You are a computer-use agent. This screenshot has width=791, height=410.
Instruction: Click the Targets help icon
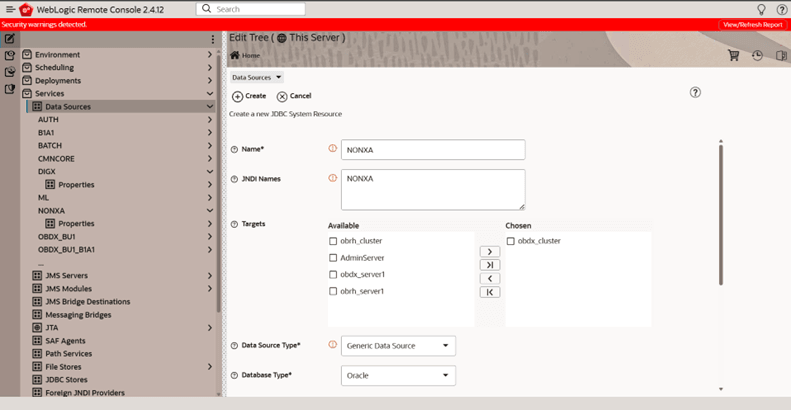[234, 224]
